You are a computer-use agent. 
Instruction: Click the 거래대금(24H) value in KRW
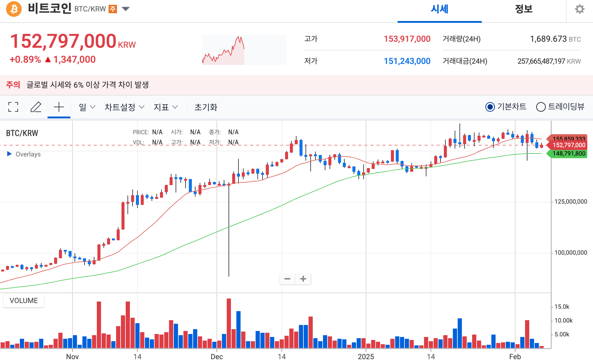coord(549,61)
